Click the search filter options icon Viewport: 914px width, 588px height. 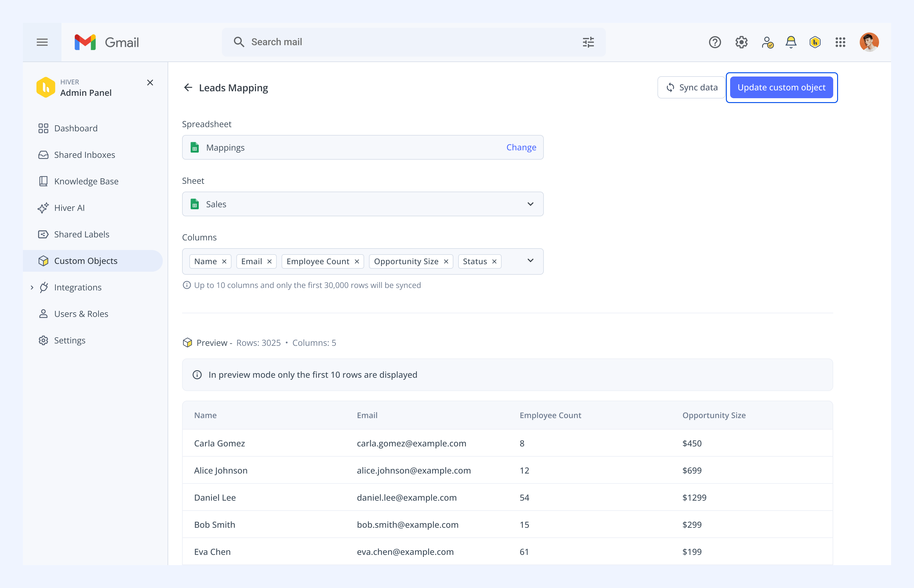588,42
